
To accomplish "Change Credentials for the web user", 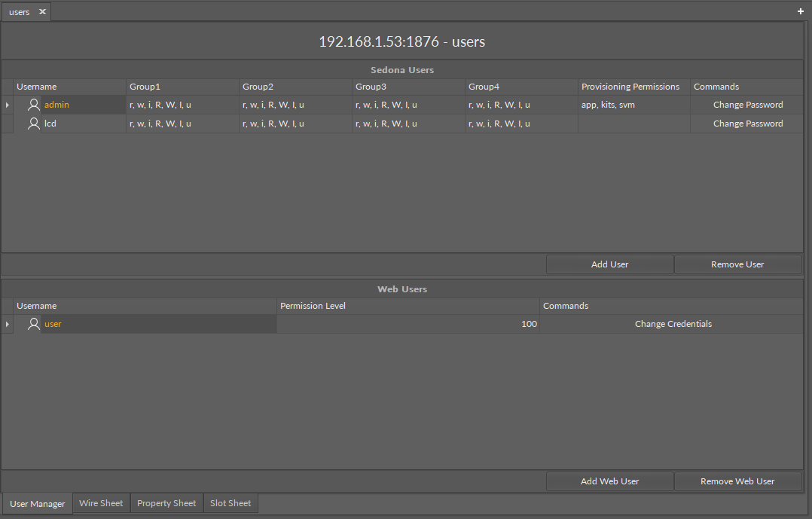I will click(673, 324).
